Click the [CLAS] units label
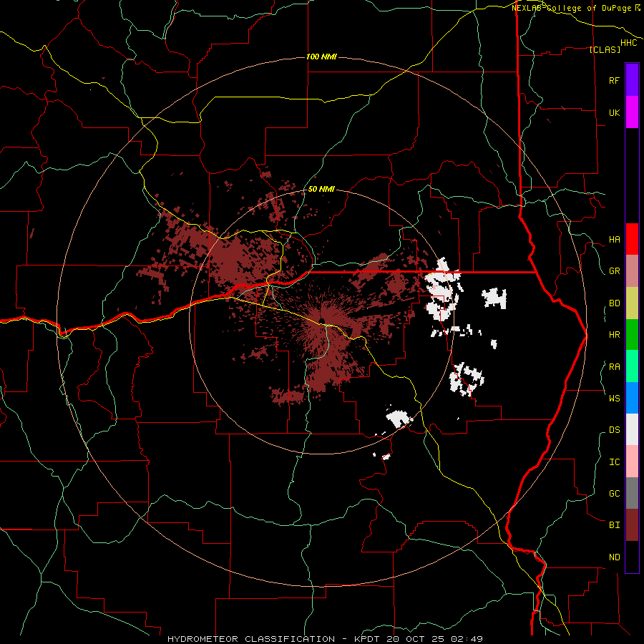The height and width of the screenshot is (644, 644). (605, 49)
